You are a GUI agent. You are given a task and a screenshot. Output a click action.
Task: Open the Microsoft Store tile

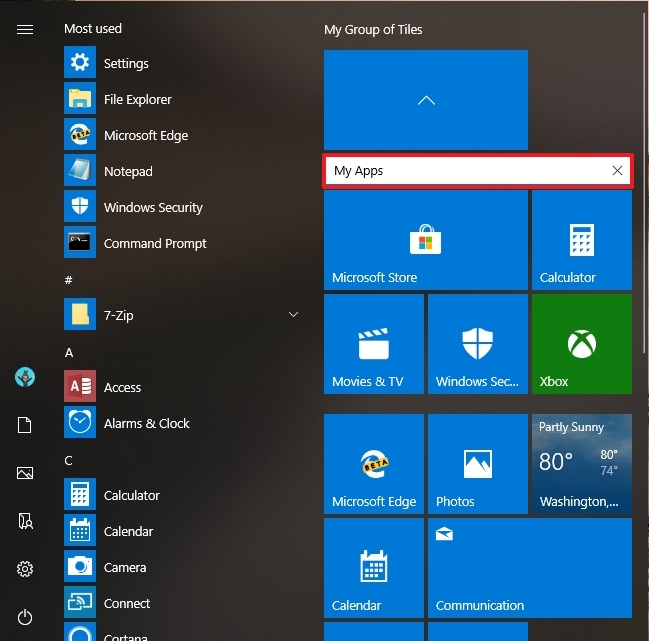pos(425,240)
